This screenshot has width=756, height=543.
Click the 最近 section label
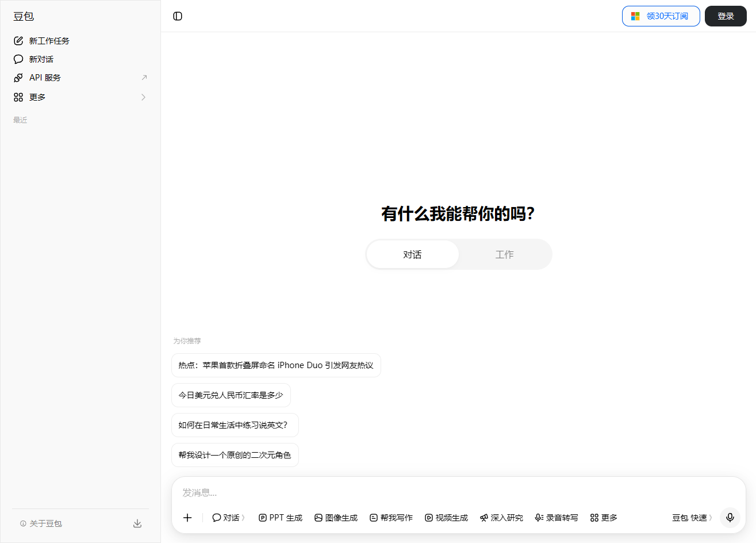pyautogui.click(x=20, y=120)
